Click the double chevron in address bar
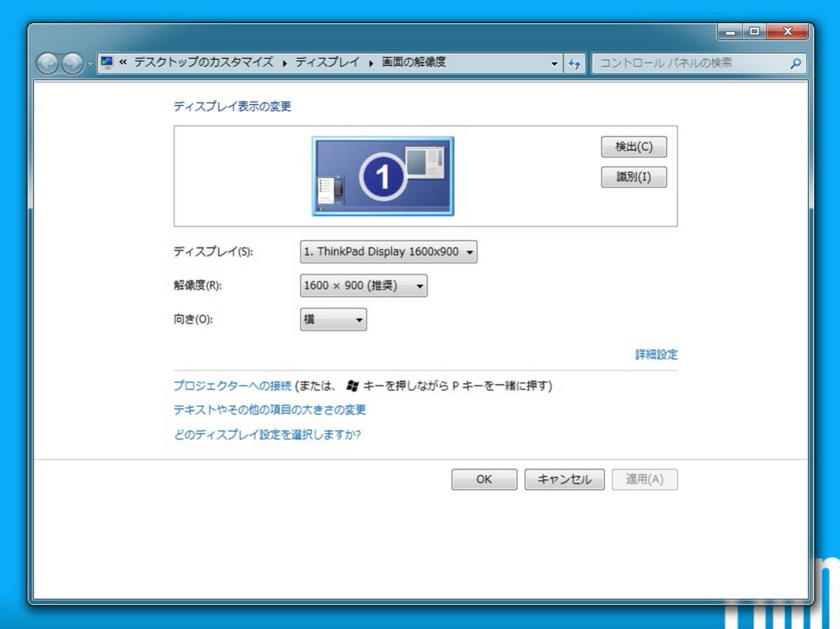 [x=123, y=62]
